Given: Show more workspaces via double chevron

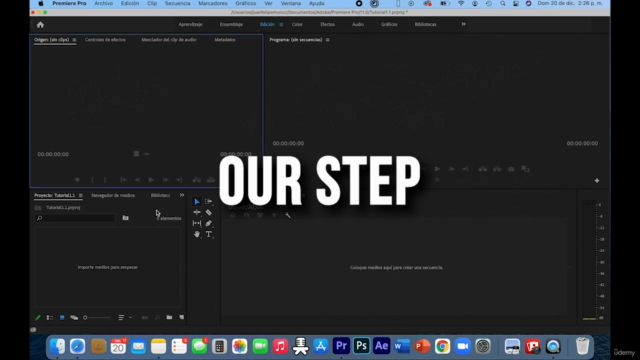Looking at the screenshot, I should (x=463, y=24).
